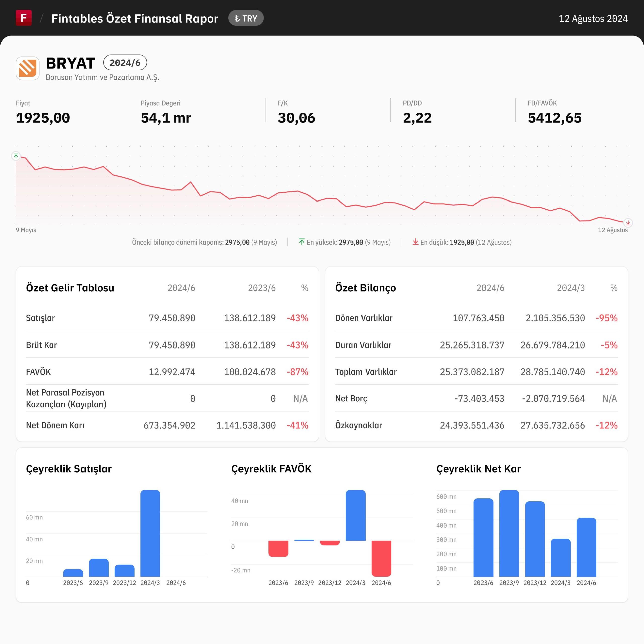The height and width of the screenshot is (644, 644).
Task: Click the 2024/3 bar in Çeyreklik Satışlar
Action: (x=150, y=533)
